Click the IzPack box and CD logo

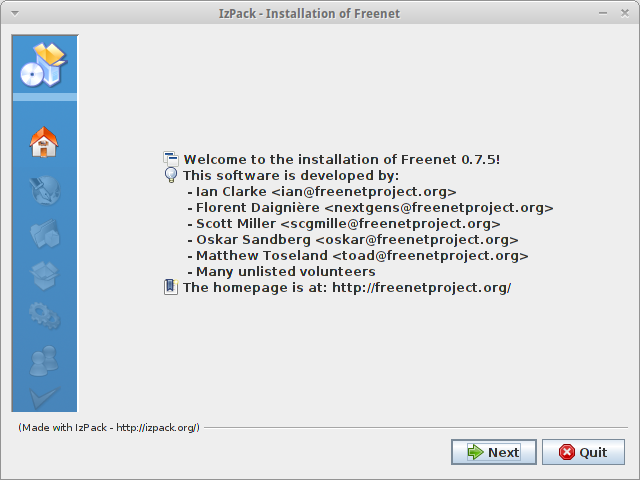pyautogui.click(x=44, y=65)
